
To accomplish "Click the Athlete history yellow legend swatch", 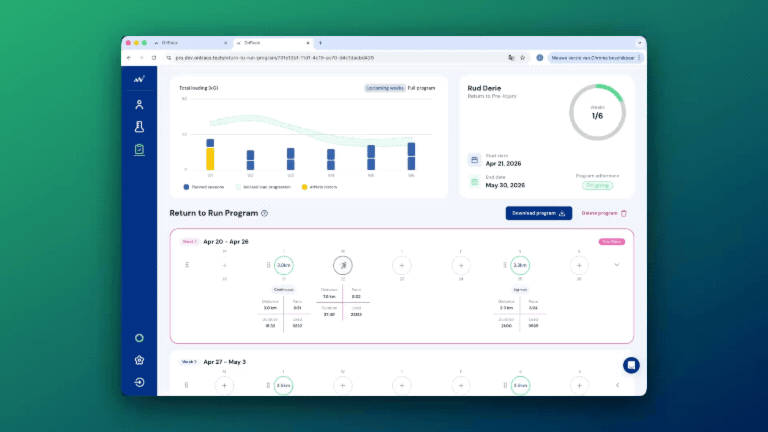I will pyautogui.click(x=304, y=187).
